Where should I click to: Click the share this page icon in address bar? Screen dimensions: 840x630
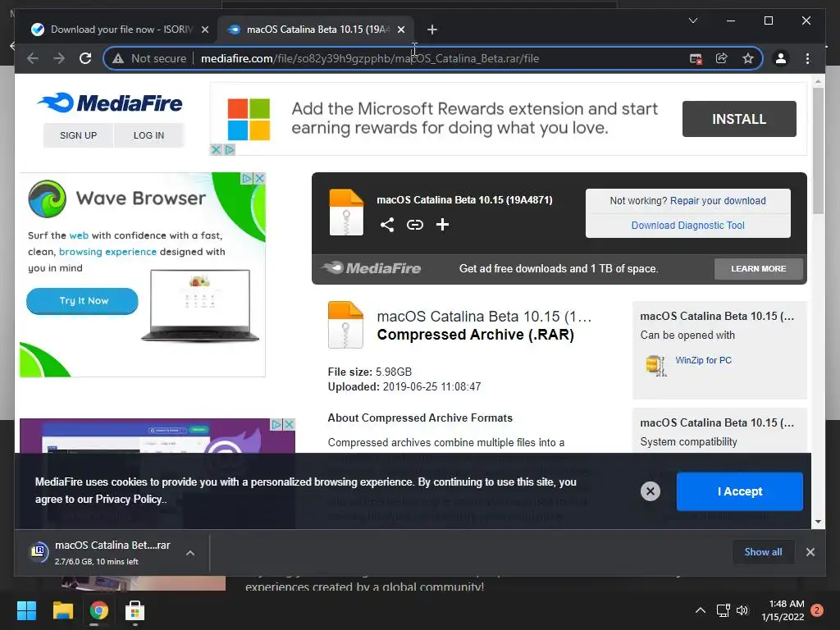tap(722, 58)
